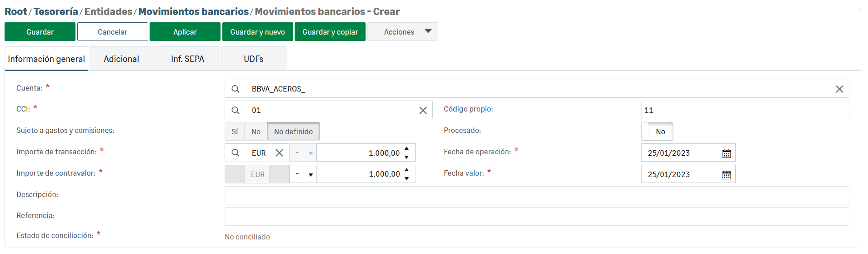
Task: Open sign dropdown for Importe de contravalor
Action: point(303,174)
